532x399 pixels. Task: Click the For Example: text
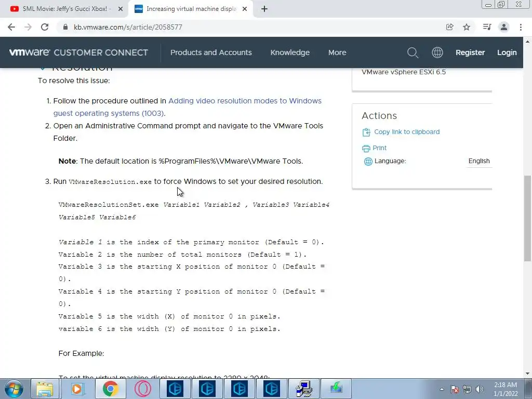[82, 353]
